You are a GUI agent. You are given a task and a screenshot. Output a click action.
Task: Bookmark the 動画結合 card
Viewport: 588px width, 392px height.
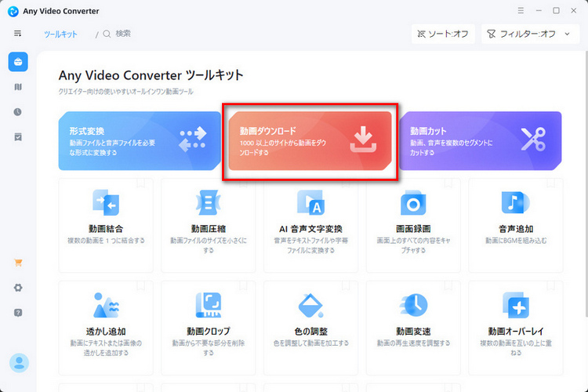coord(140,183)
